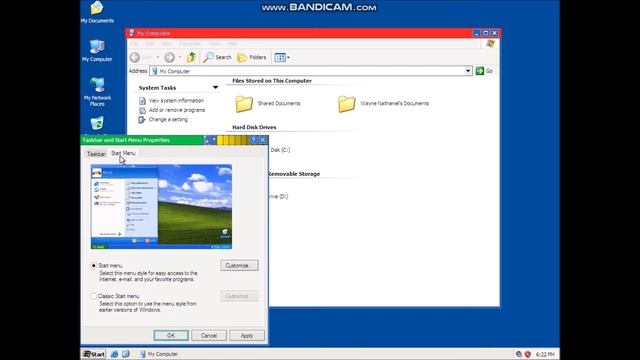Click Cancel in the Properties dialog
Viewport: 640px width, 360px height.
pos(209,336)
